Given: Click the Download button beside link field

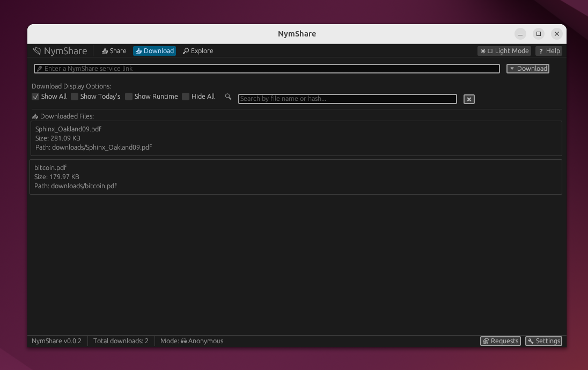Looking at the screenshot, I should click(528, 69).
